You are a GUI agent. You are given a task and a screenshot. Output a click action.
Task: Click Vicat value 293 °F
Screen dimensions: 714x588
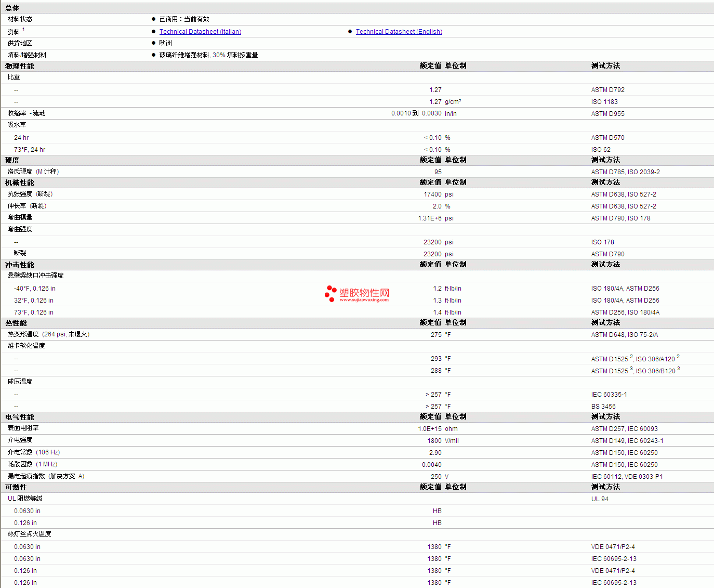click(441, 359)
